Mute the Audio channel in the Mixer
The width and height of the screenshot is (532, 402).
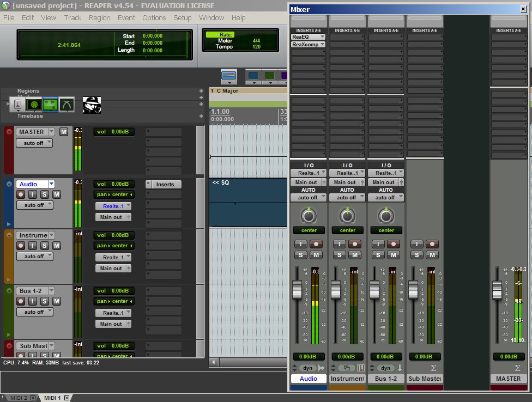[316, 255]
